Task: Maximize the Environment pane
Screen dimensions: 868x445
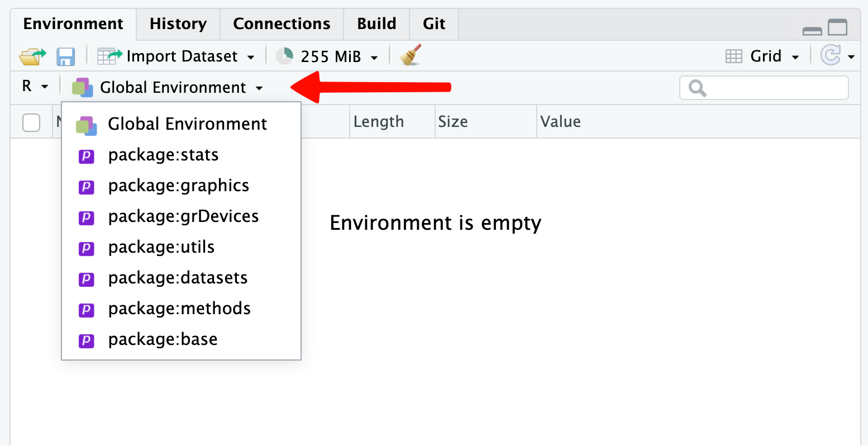Action: (837, 27)
